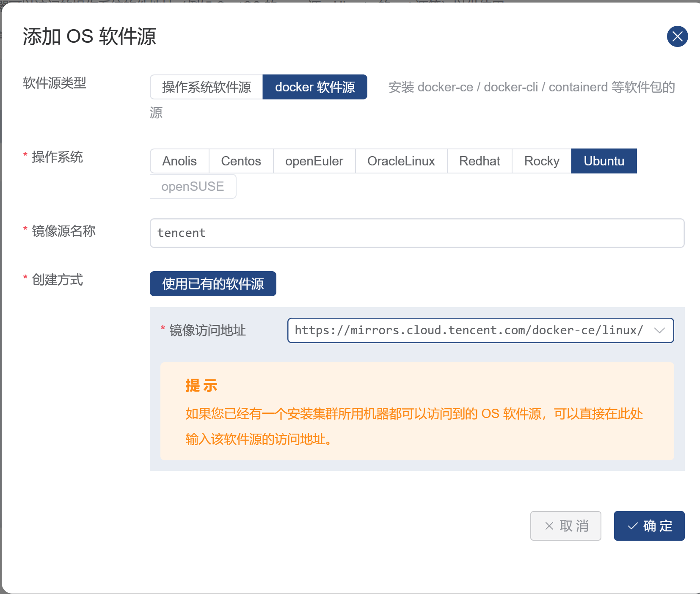Choose Ubuntu operating system
Screen dimensions: 700x594
click(604, 161)
